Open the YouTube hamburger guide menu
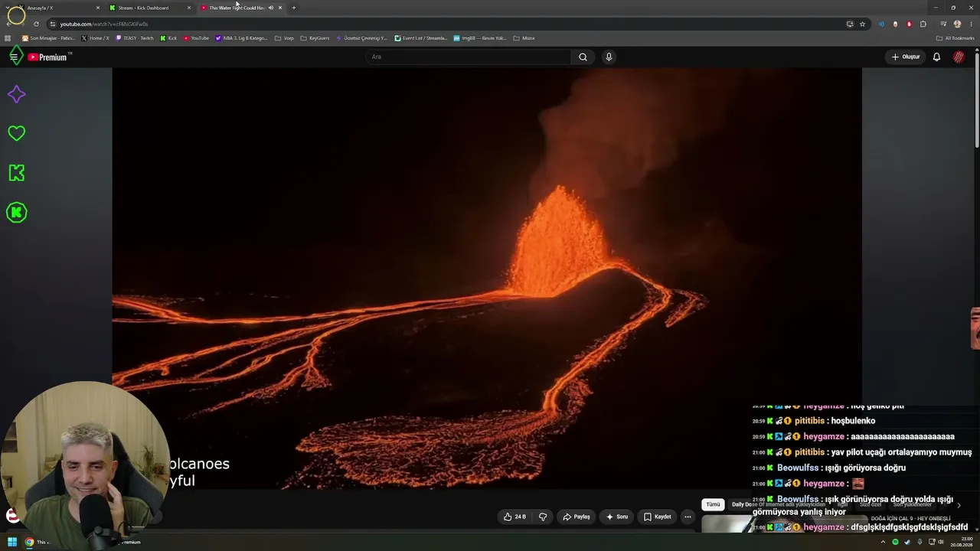 (x=14, y=57)
